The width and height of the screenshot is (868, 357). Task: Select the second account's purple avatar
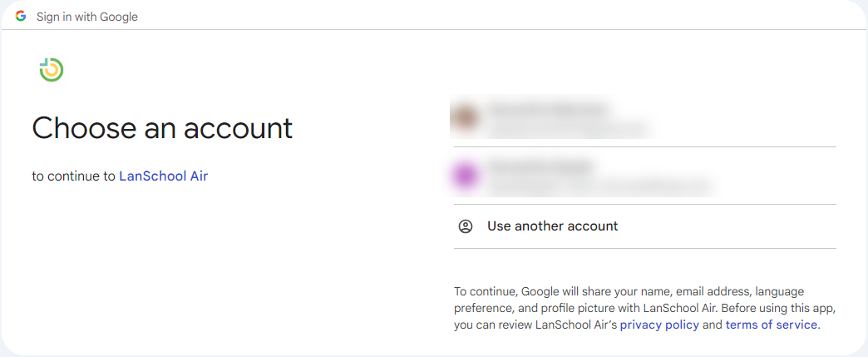(465, 176)
